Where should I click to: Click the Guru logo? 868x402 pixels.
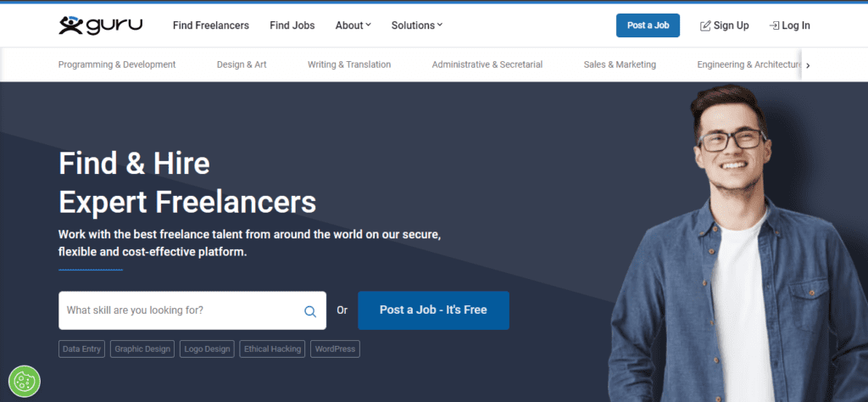click(x=101, y=25)
